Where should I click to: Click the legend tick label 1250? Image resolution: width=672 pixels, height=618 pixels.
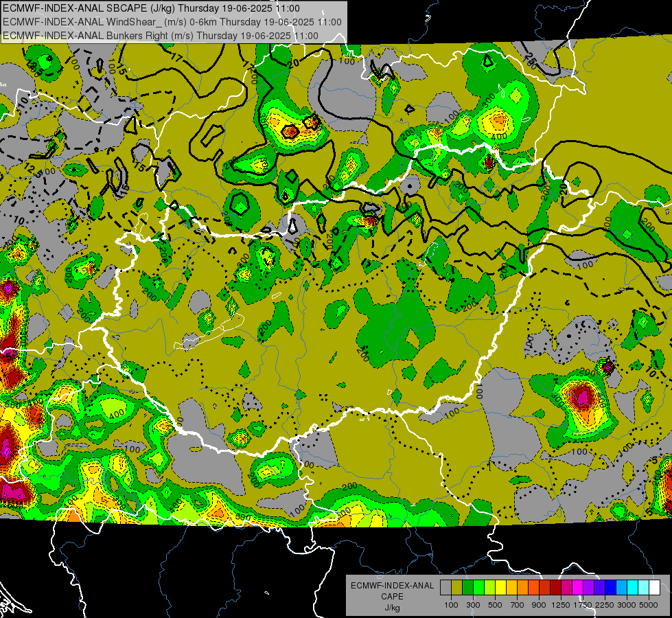click(561, 605)
